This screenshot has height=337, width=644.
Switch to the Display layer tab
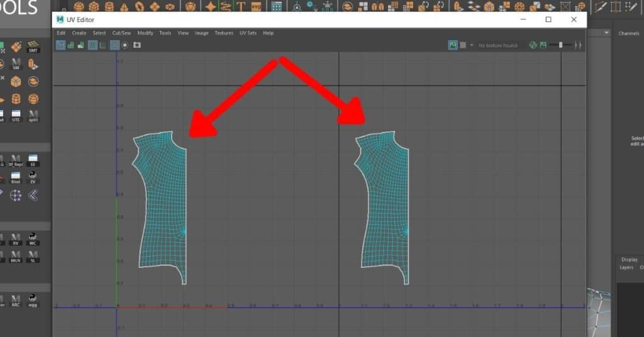coord(629,260)
